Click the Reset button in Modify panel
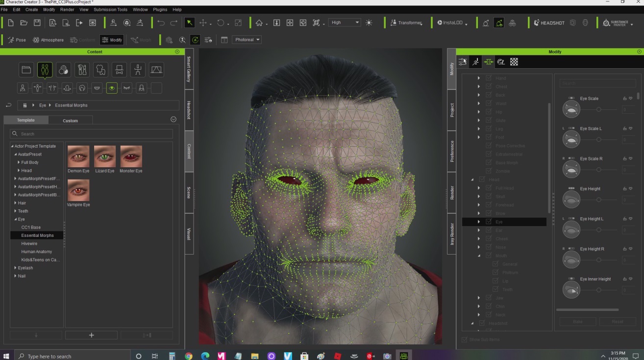The width and height of the screenshot is (644, 360). 618,321
